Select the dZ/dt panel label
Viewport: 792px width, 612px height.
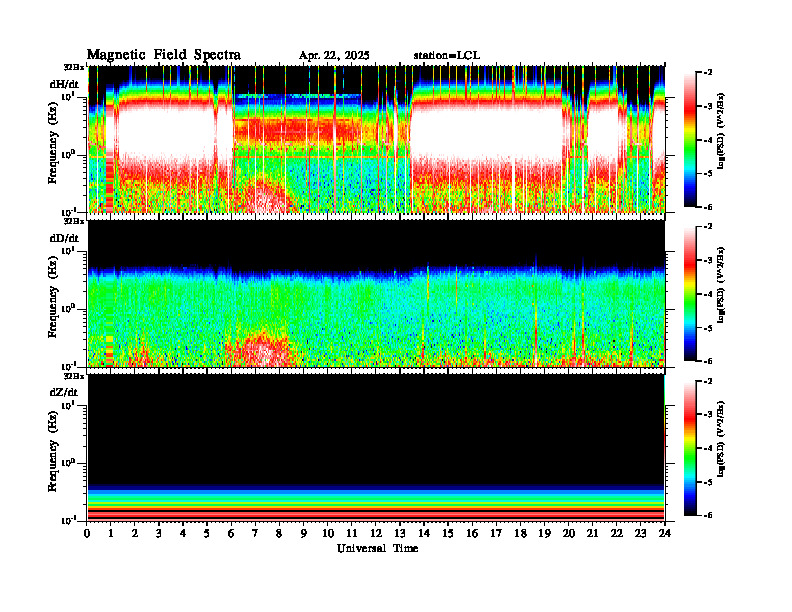coord(64,392)
